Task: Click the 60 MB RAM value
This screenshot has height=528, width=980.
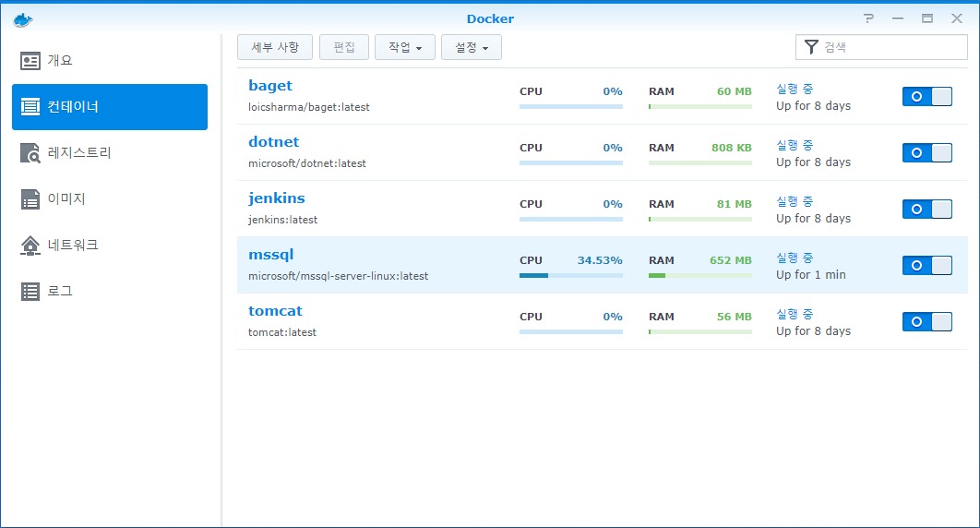Action: pos(735,92)
